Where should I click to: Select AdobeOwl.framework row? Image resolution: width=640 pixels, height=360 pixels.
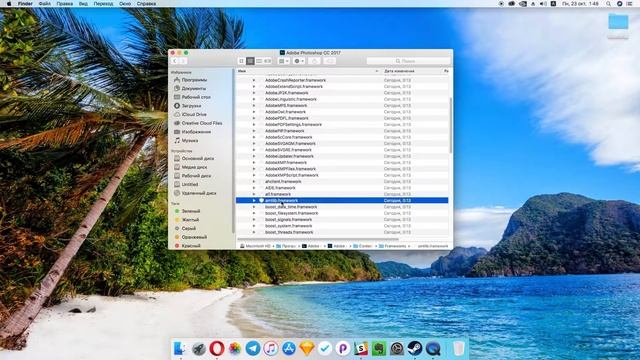pos(342,112)
